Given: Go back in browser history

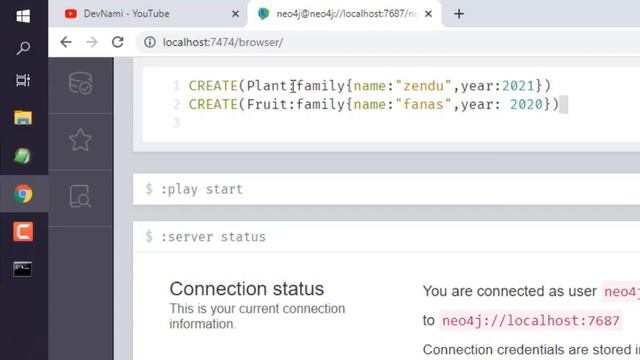Looking at the screenshot, I should point(66,42).
